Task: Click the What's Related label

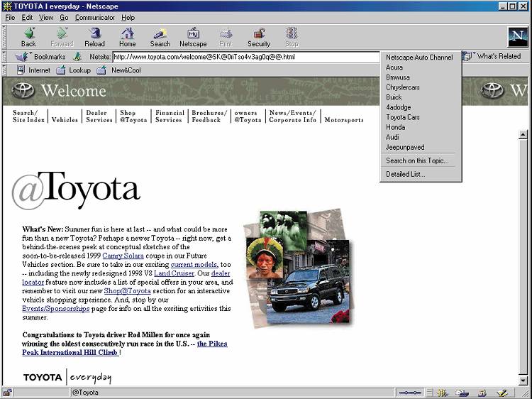Action: click(x=499, y=56)
